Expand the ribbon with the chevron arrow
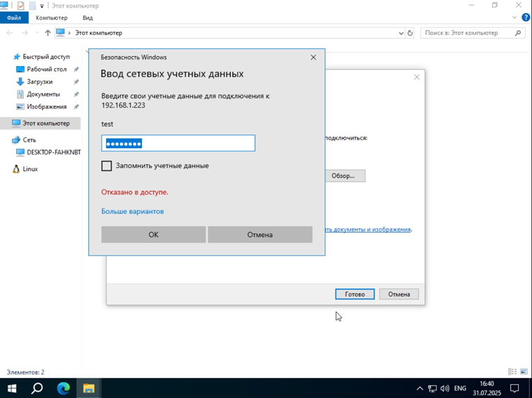This screenshot has width=532, height=398. tap(515, 17)
